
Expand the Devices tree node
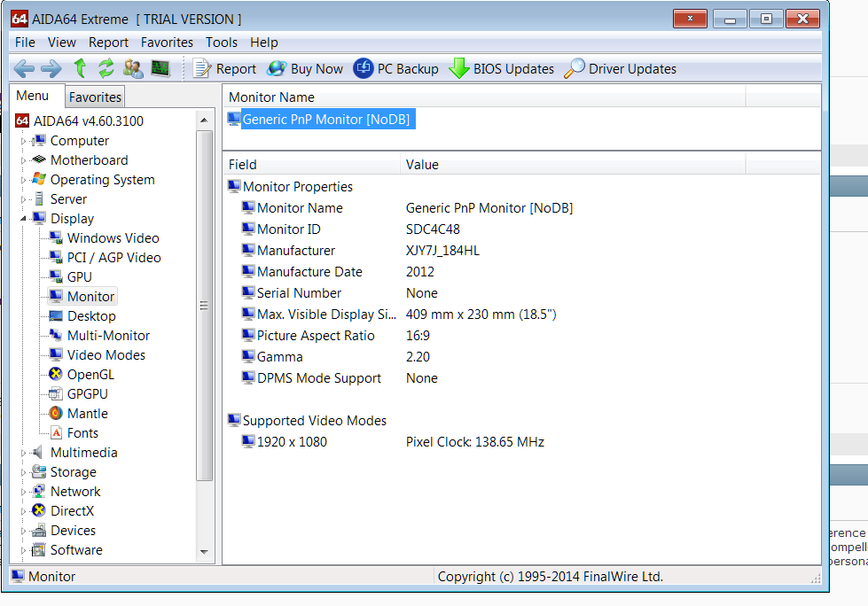coord(23,531)
